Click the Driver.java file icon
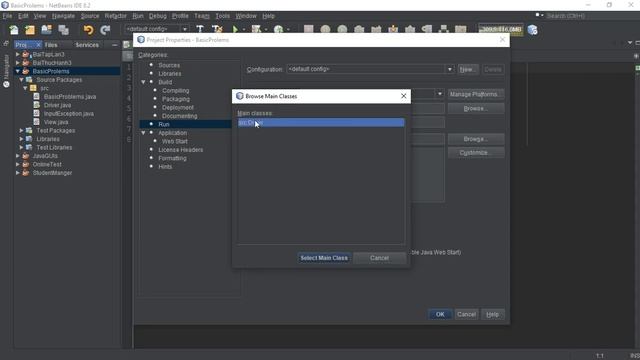This screenshot has width=640, height=360. (36, 105)
